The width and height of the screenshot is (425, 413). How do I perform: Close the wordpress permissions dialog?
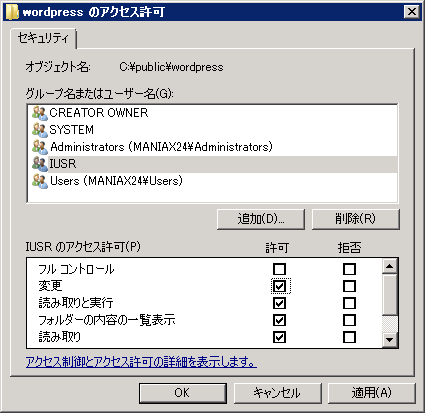click(x=412, y=12)
